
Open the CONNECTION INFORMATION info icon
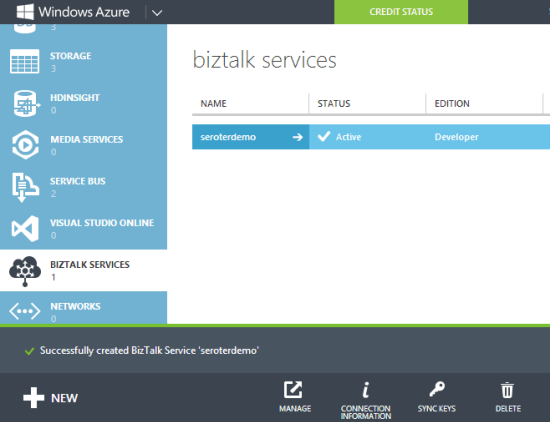pos(366,390)
